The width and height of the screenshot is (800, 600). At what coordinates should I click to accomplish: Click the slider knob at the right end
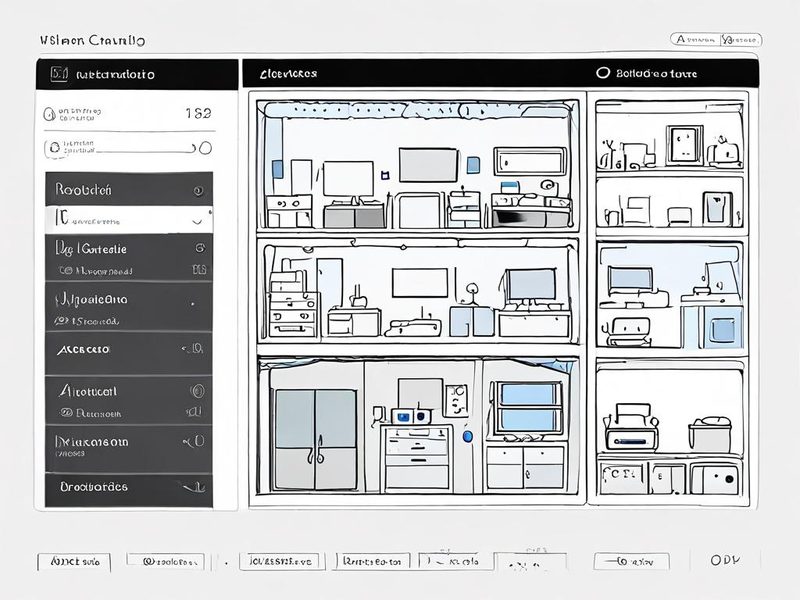tap(205, 148)
